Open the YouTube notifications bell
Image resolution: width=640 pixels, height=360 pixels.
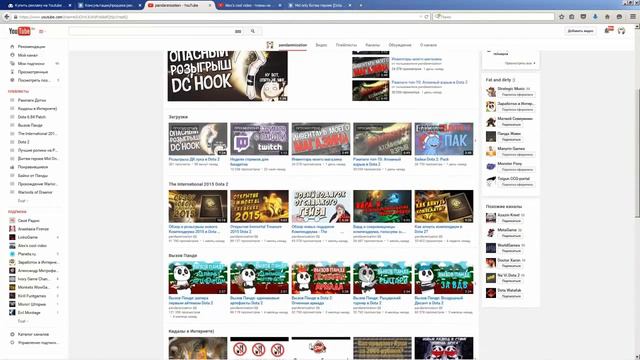pos(608,31)
